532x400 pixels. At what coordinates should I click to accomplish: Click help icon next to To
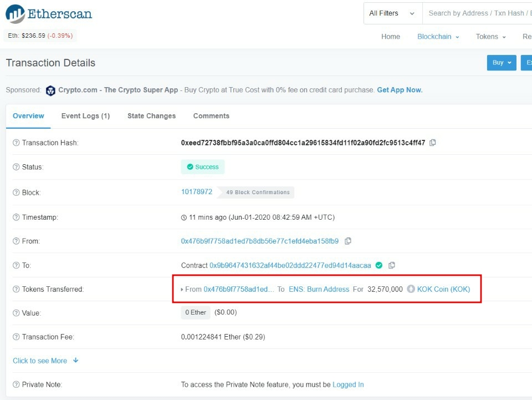(16, 265)
